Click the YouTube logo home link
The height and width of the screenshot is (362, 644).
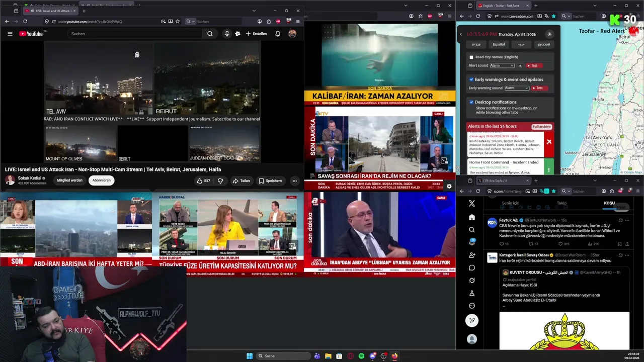click(31, 34)
